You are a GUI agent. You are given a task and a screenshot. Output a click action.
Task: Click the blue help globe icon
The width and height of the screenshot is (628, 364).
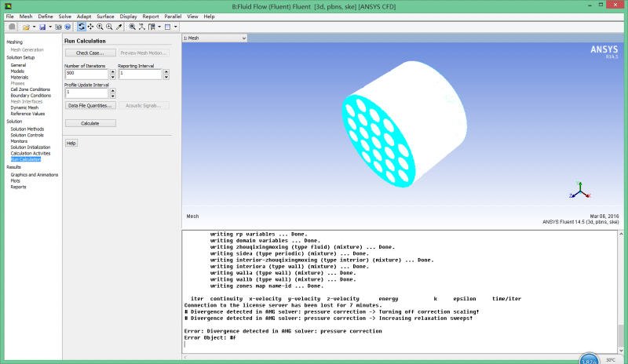pyautogui.click(x=68, y=27)
